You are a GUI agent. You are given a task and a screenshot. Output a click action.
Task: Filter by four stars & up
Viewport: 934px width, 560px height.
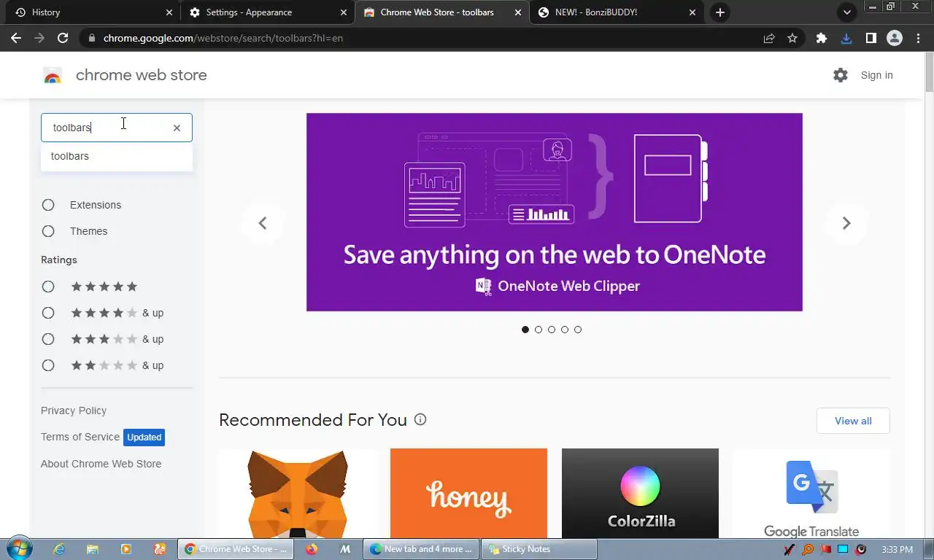point(48,313)
